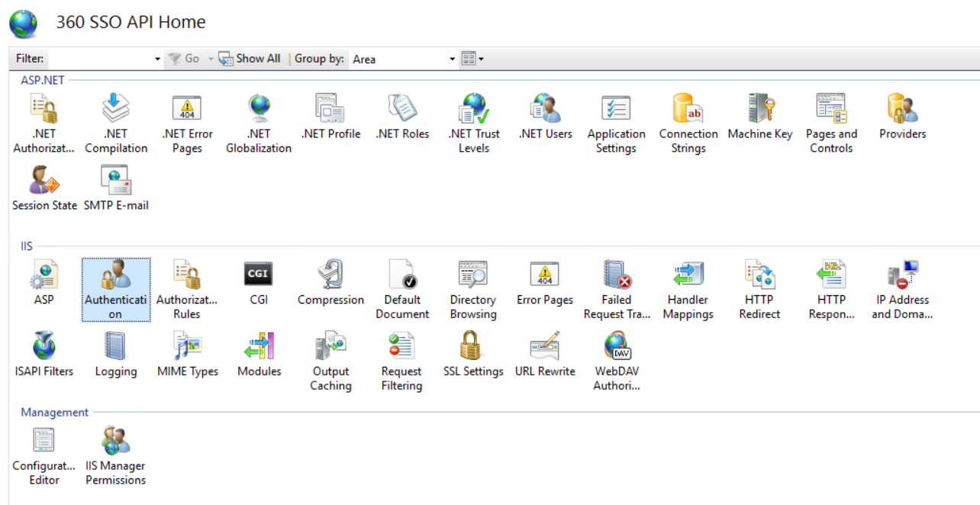Click inside the Filter text field
The height and width of the screenshot is (505, 980).
[99, 59]
